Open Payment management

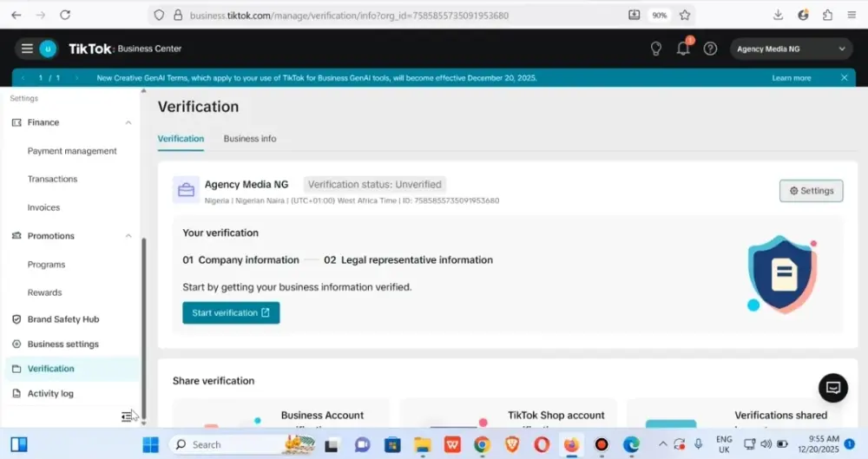tap(72, 151)
